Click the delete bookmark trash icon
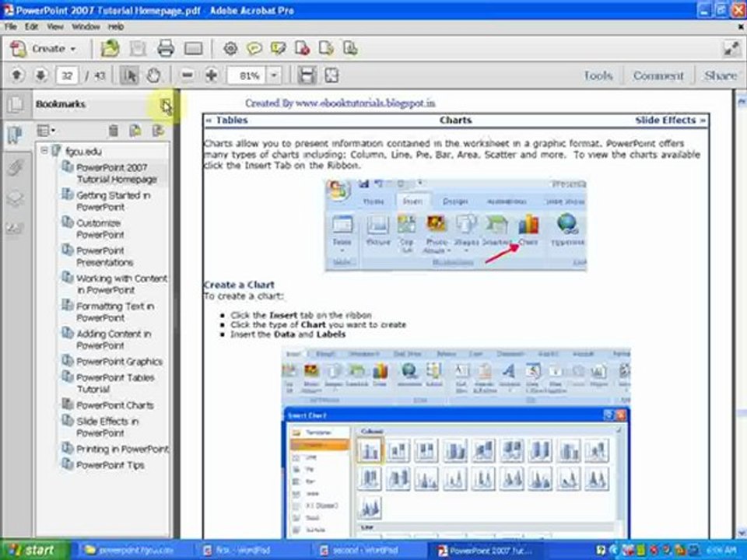This screenshot has width=747, height=560. 113,131
